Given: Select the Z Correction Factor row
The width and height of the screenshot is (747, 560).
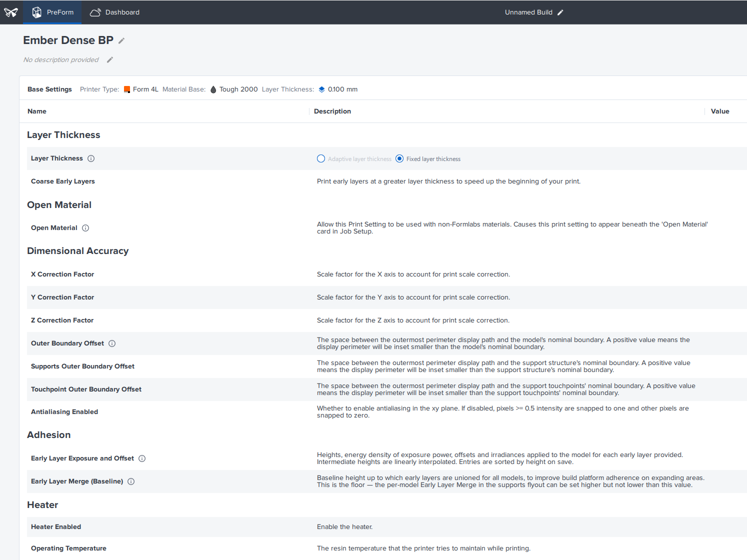Looking at the screenshot, I should click(x=387, y=320).
